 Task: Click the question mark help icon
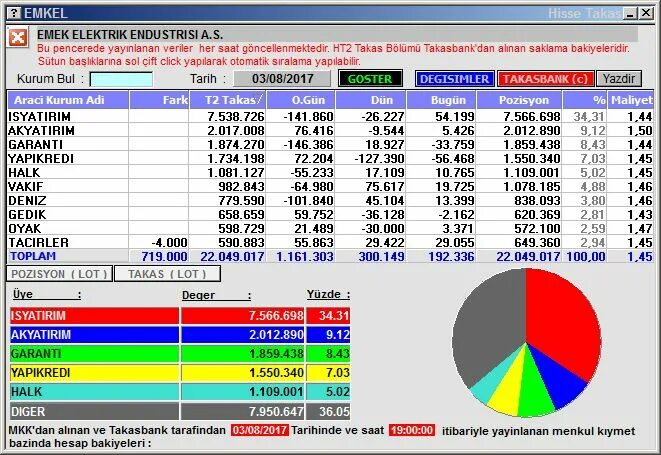14,13
